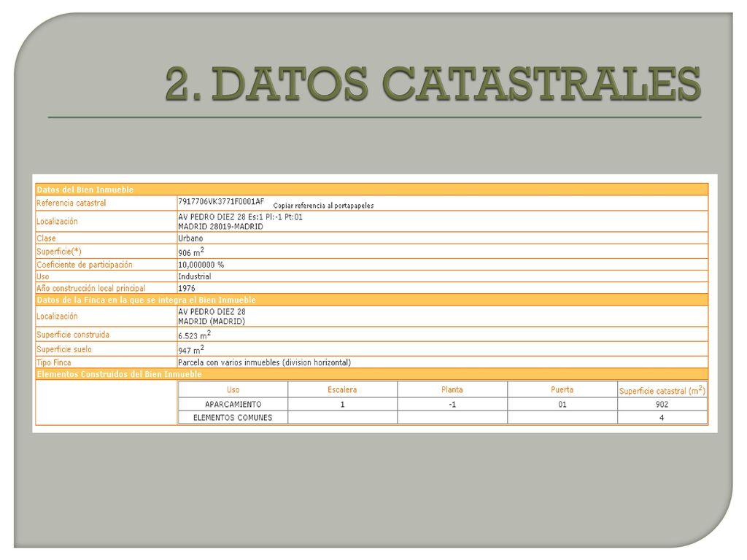
Task: Click the 'Puerta' column header
Action: (562, 389)
